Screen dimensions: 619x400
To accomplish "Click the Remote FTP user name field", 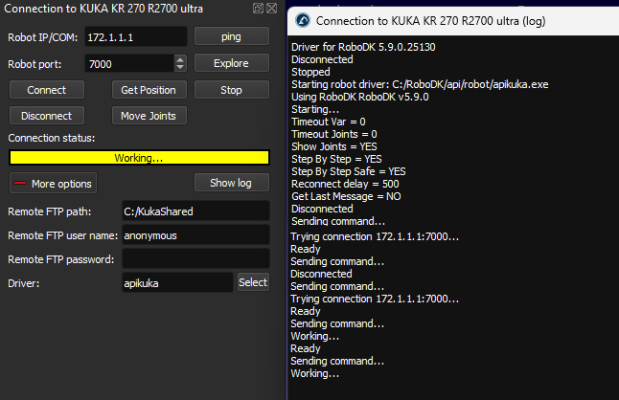I will pos(194,235).
